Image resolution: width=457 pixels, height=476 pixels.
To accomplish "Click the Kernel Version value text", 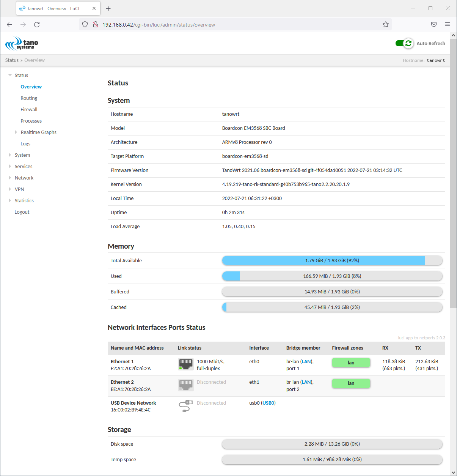I will point(286,184).
